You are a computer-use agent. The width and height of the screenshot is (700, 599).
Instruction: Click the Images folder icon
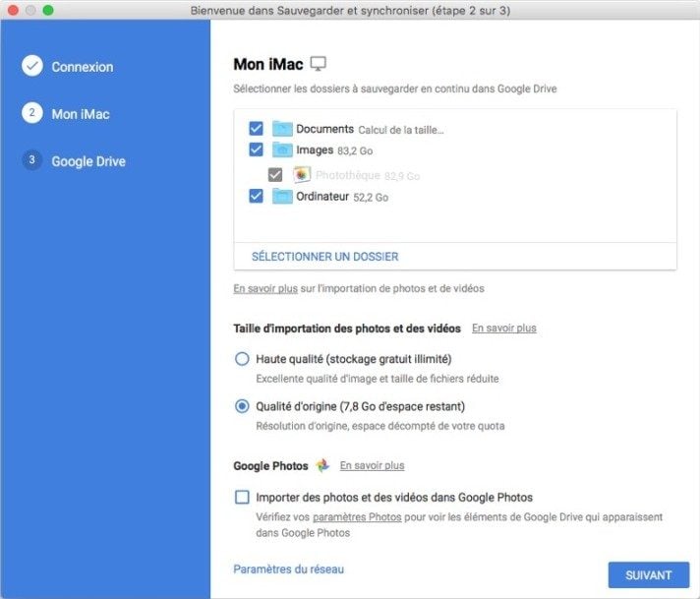click(x=282, y=150)
